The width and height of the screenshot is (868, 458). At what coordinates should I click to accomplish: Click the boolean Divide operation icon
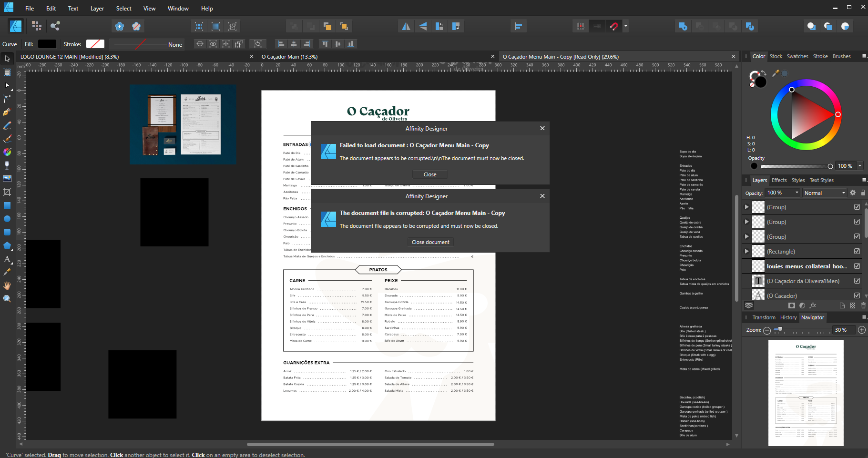[750, 26]
